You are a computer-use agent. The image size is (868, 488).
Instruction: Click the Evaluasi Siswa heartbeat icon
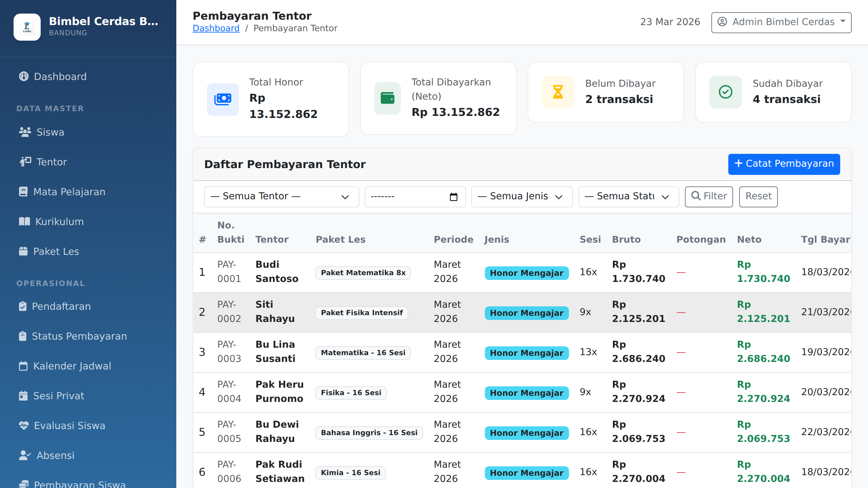coord(24,426)
